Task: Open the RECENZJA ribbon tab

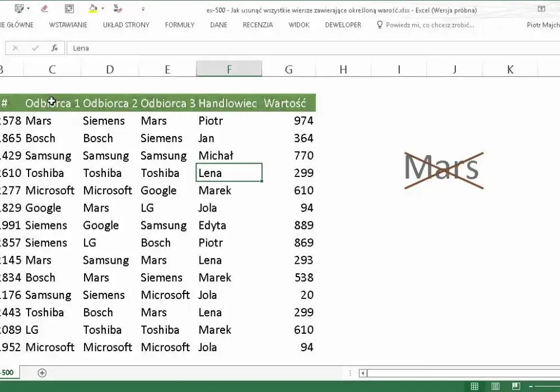Action: (x=258, y=25)
